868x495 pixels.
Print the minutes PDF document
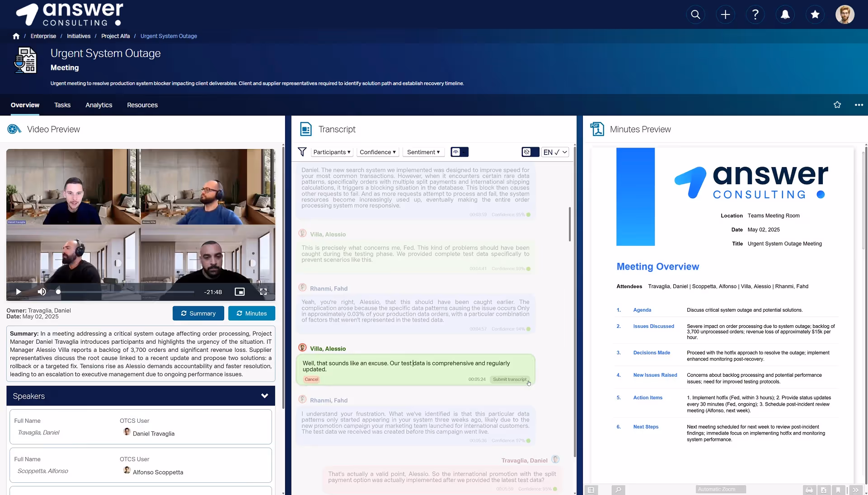point(809,490)
